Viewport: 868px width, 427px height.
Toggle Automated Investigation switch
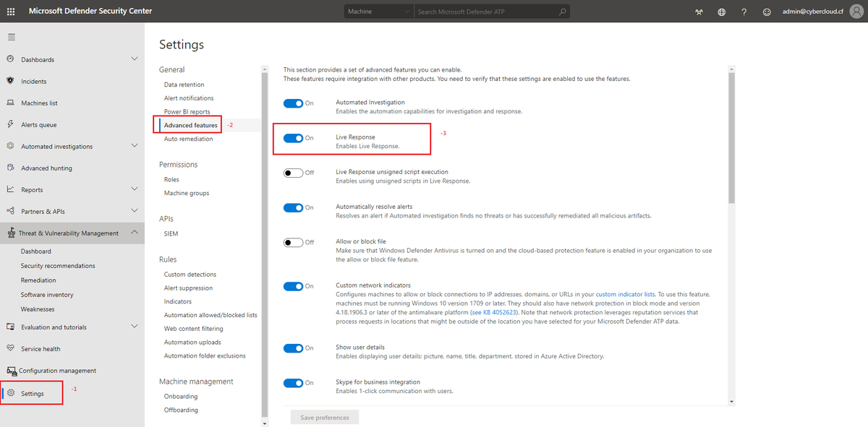[293, 103]
